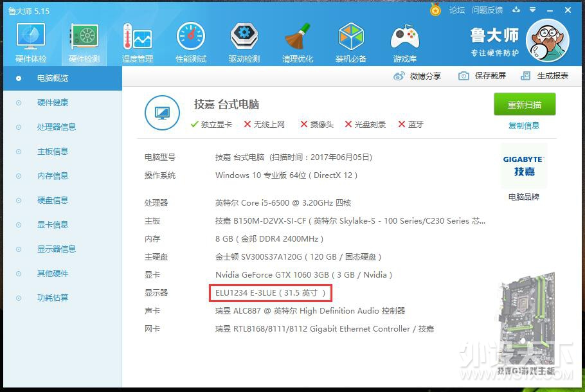Click the memory value 8 GB DDR4

click(269, 238)
